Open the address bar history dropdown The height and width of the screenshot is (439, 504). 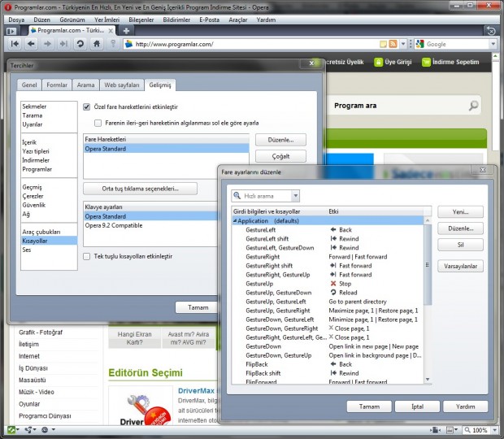point(403,44)
